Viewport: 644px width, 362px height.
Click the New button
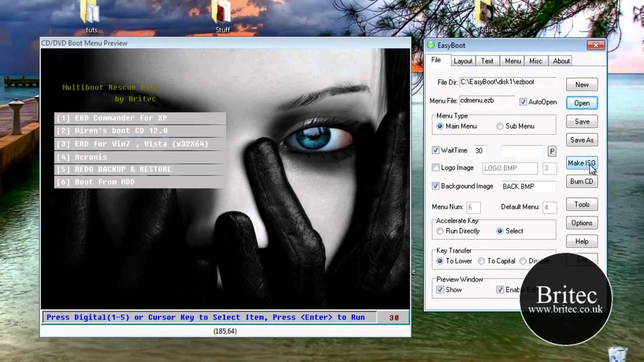point(582,84)
